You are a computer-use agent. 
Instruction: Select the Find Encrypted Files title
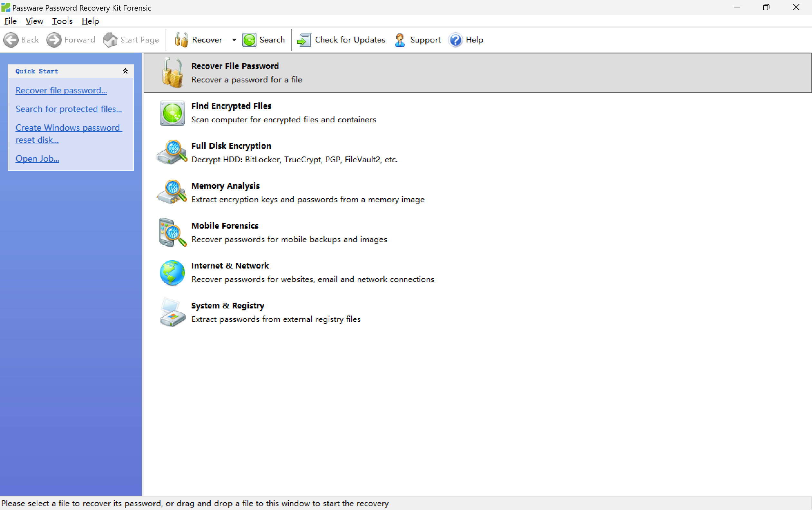point(231,106)
